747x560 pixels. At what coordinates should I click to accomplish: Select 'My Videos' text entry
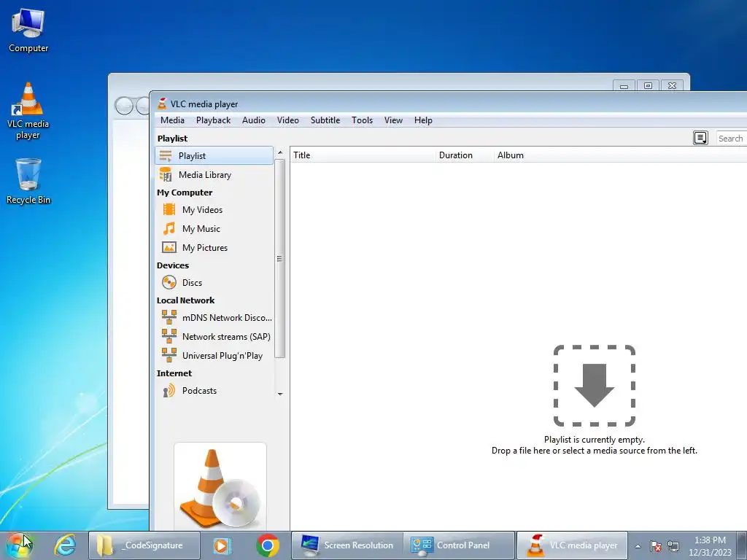(202, 210)
